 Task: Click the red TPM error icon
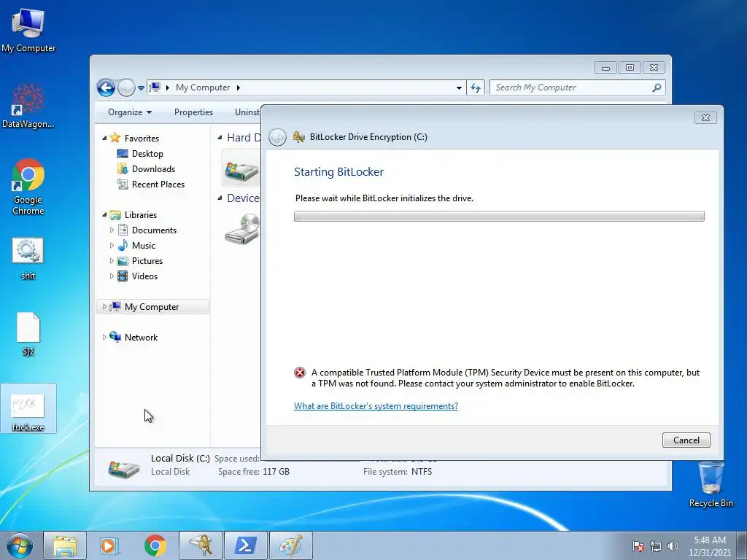(300, 373)
